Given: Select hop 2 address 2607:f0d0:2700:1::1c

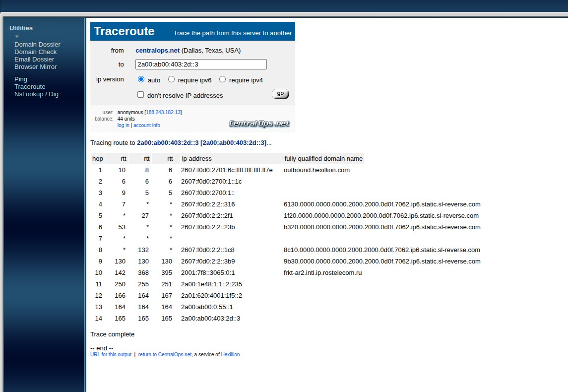Looking at the screenshot, I should 211,182.
